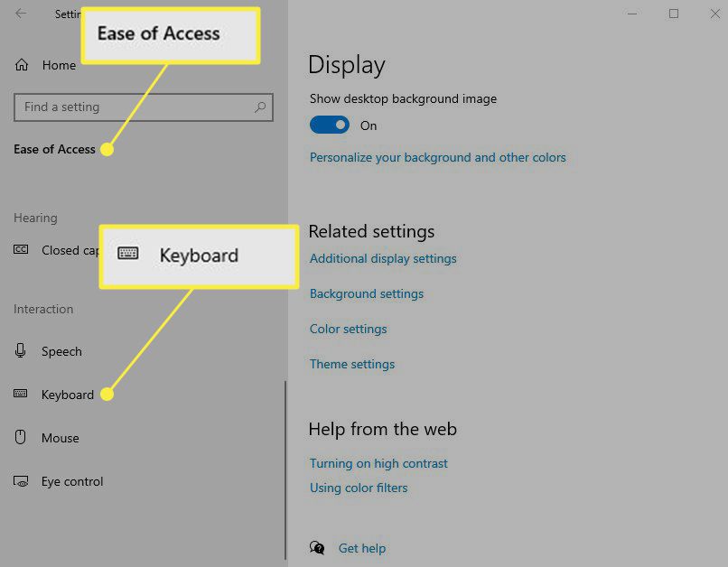The width and height of the screenshot is (728, 567).
Task: Click the search magnifier icon
Action: (260, 107)
